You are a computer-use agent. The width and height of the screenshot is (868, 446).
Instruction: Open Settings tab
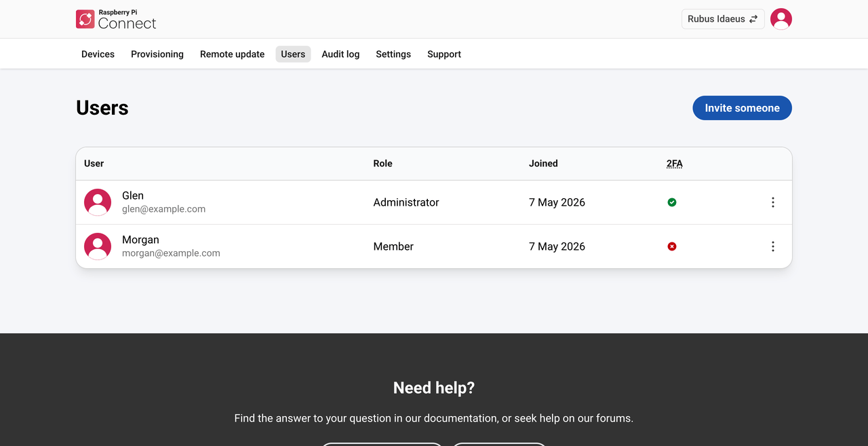pyautogui.click(x=393, y=54)
